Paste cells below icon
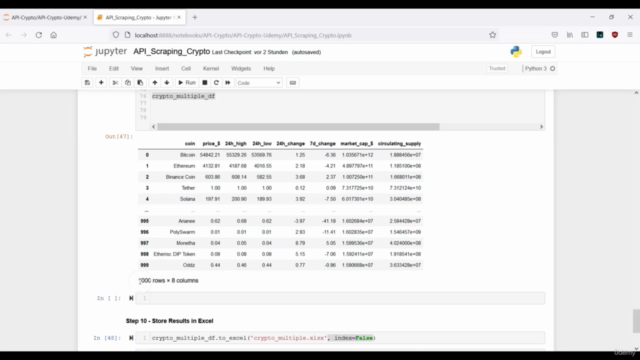Viewport: 640px width, 360px height. [x=140, y=83]
